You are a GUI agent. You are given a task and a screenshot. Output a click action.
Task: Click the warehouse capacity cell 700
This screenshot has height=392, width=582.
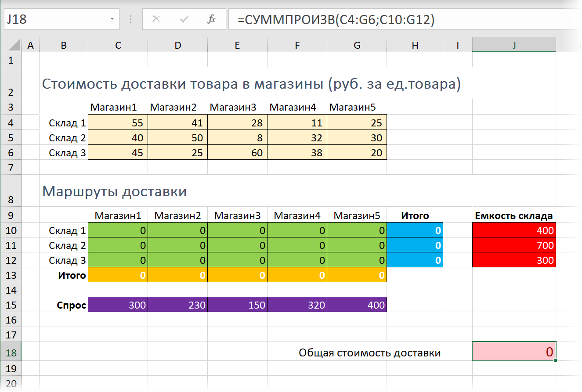pyautogui.click(x=514, y=245)
